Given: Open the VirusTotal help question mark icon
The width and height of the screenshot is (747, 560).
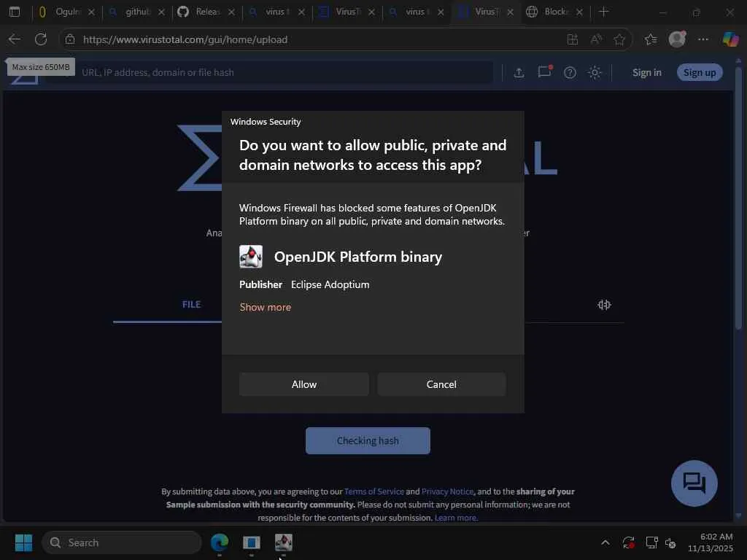Looking at the screenshot, I should 570,72.
